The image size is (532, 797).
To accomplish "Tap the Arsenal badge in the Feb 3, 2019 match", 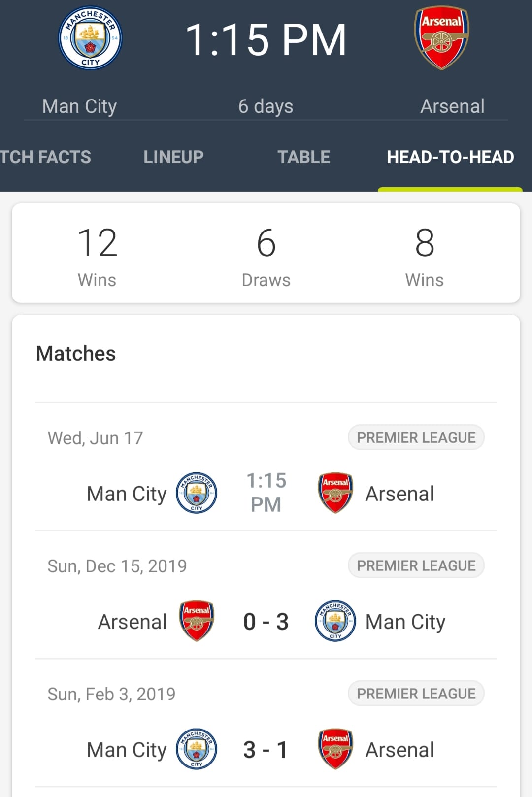I will 335,749.
